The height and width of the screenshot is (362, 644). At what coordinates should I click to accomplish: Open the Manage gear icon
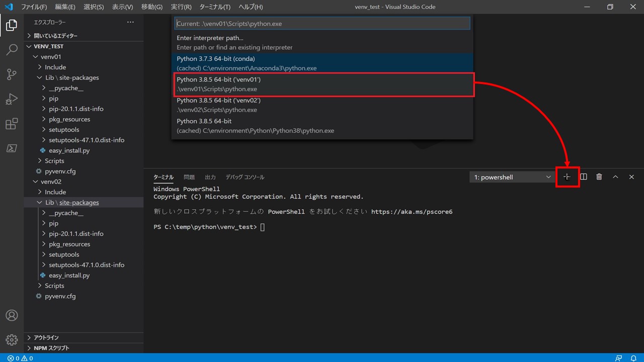(12, 339)
